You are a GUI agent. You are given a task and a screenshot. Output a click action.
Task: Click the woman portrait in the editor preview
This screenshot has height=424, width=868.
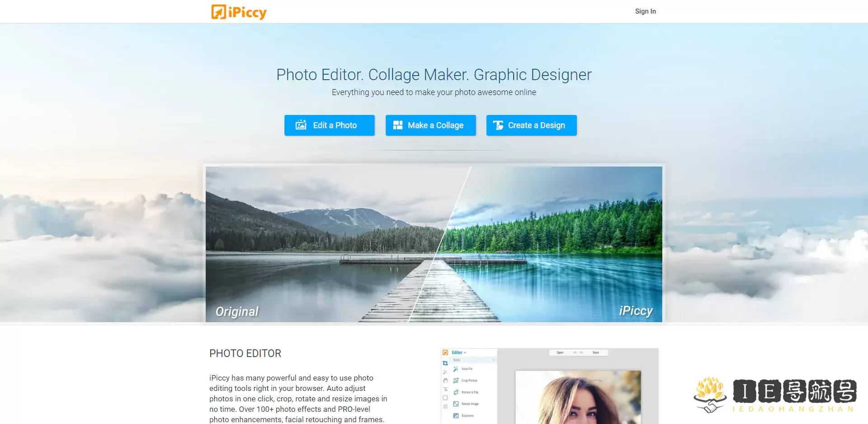click(x=578, y=398)
